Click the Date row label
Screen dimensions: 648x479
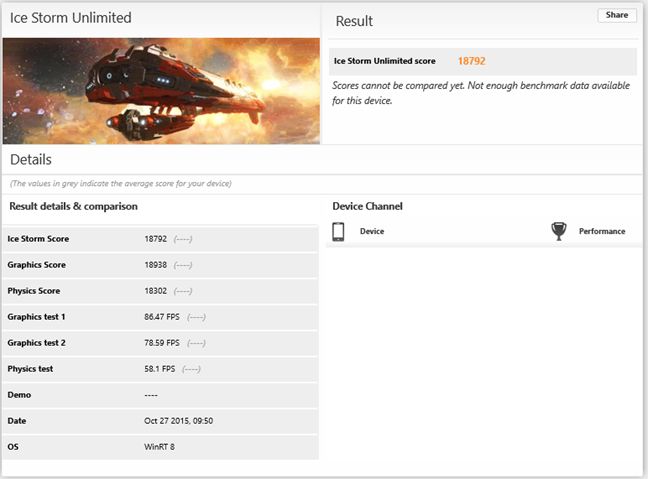tap(17, 421)
